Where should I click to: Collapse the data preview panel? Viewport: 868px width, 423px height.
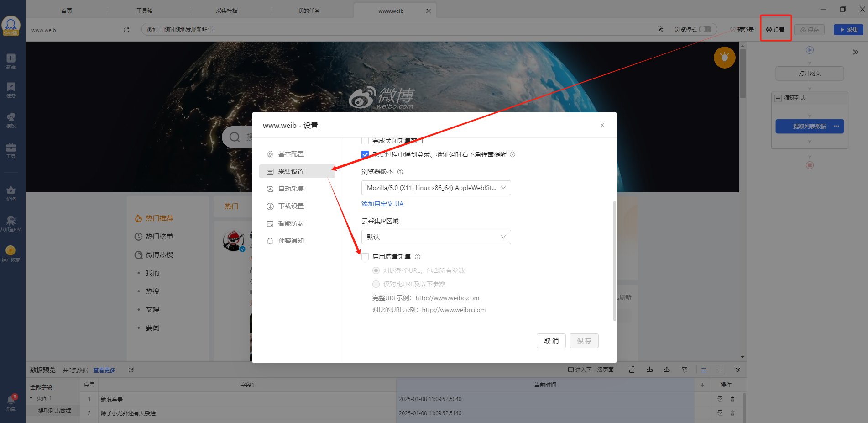pos(738,370)
